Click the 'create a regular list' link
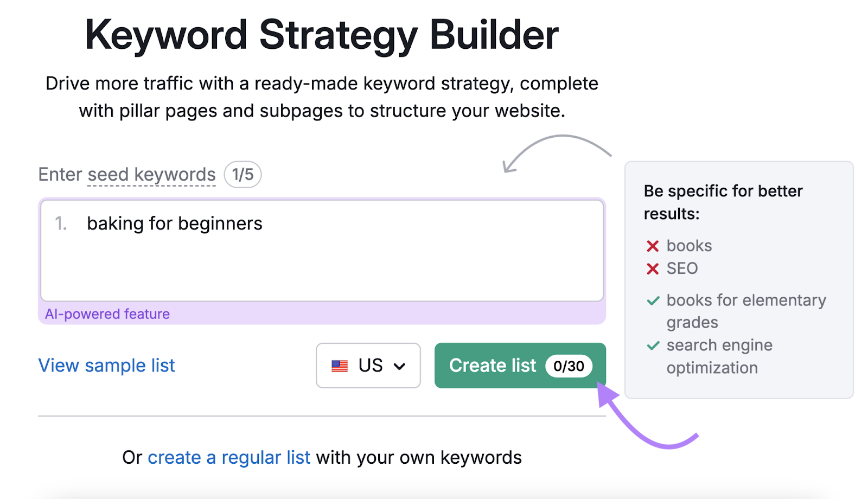This screenshot has height=499, width=868. (229, 457)
